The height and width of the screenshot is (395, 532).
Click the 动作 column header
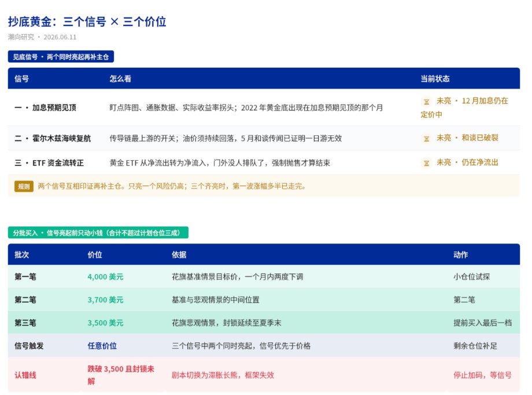coord(460,255)
